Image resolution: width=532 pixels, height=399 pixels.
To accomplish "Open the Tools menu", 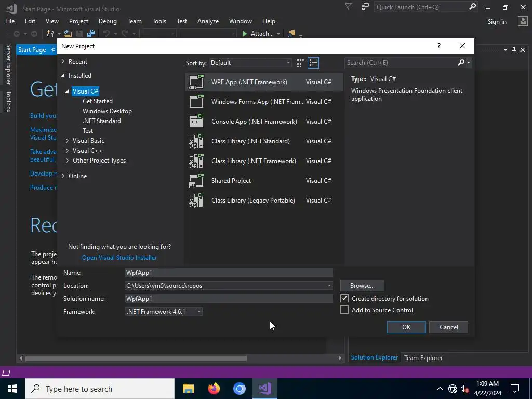I will click(159, 21).
